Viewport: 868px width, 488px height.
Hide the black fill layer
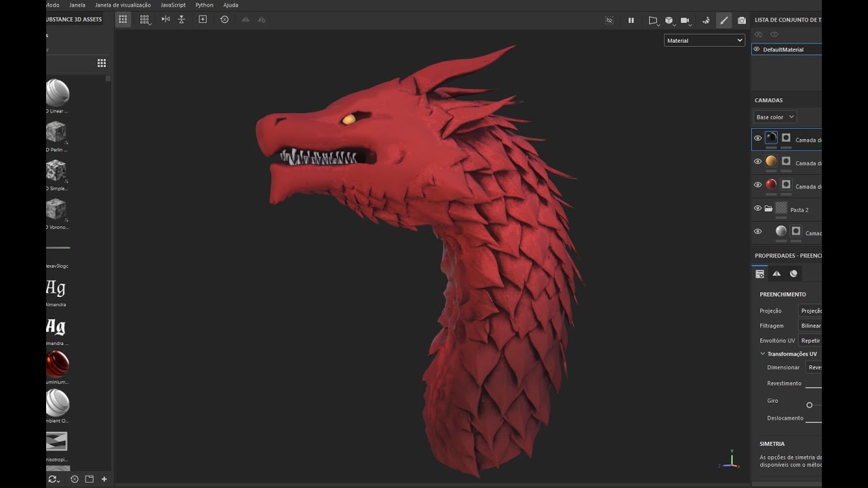coord(757,138)
